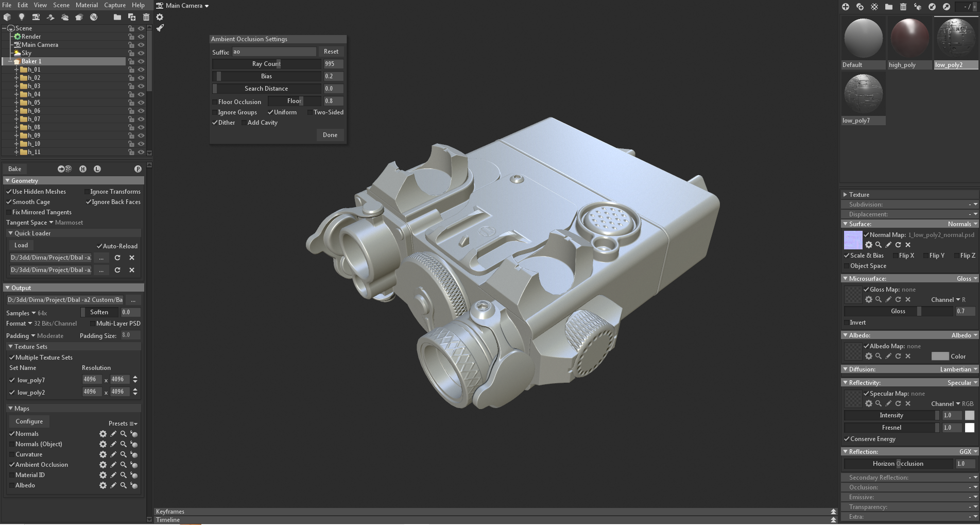This screenshot has width=980, height=525.
Task: Open the Scene menu
Action: 61,5
